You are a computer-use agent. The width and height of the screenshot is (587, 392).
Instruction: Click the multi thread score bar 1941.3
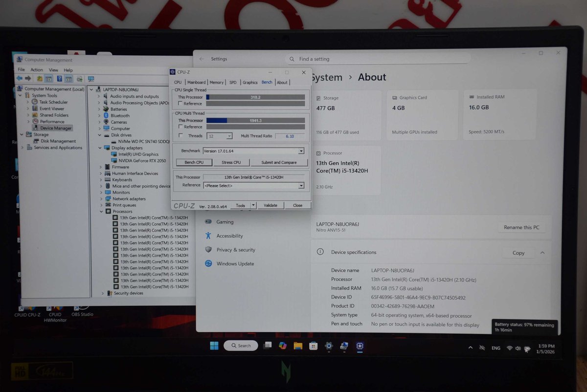click(x=255, y=120)
